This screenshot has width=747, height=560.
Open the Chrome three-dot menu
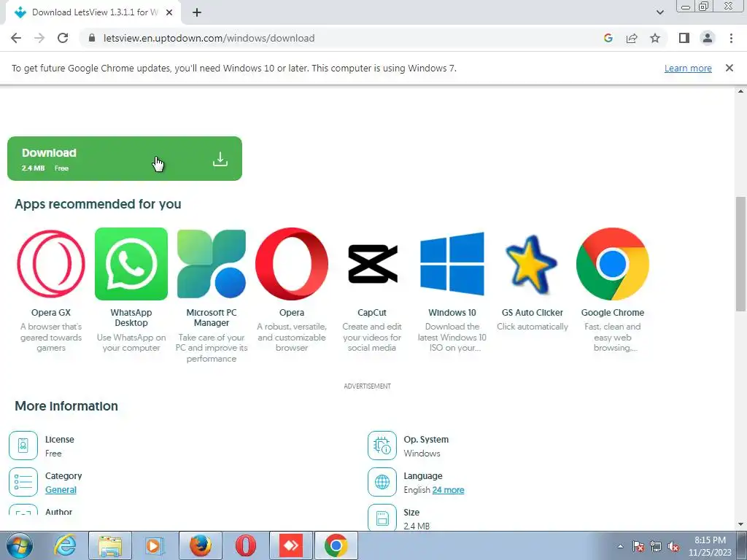tap(731, 38)
